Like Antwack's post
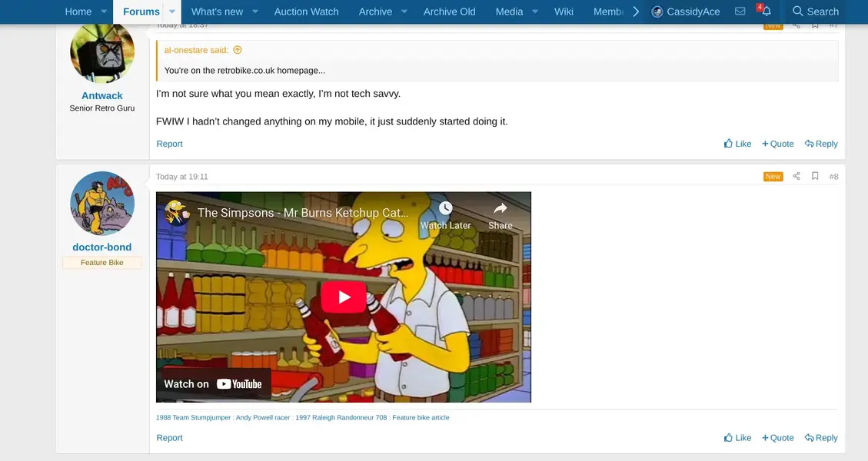The width and height of the screenshot is (868, 461). click(737, 144)
